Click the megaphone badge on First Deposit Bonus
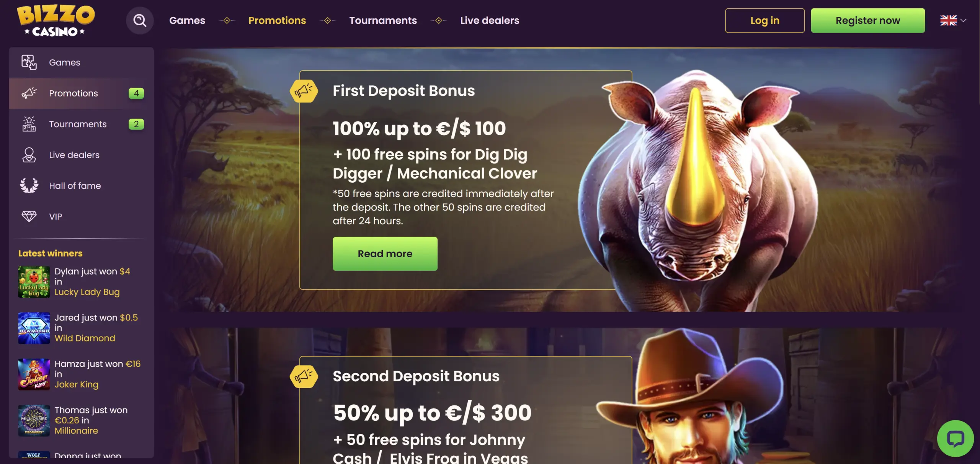This screenshot has height=464, width=980. pyautogui.click(x=304, y=91)
